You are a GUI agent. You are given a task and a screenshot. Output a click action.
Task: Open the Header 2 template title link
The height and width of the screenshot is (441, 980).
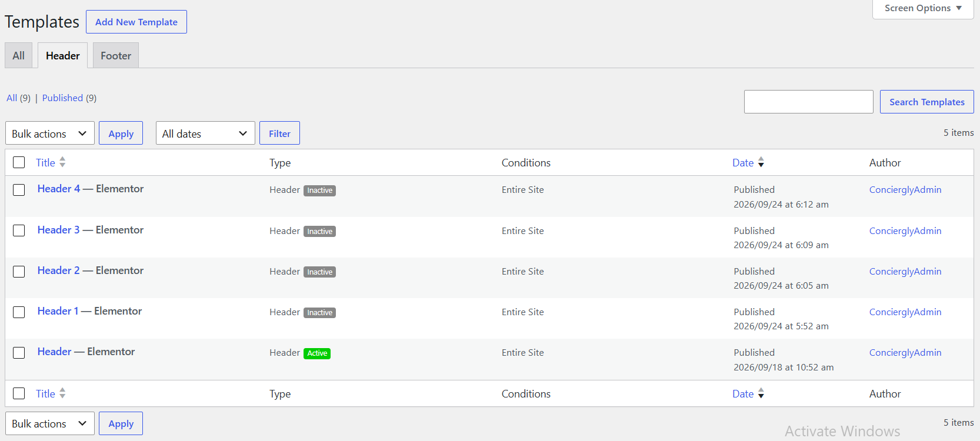pyautogui.click(x=58, y=270)
